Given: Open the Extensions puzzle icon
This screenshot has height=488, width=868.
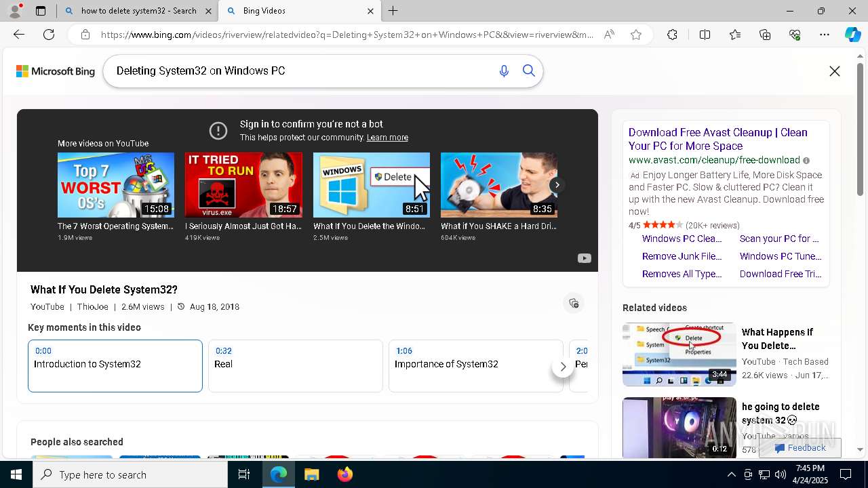Looking at the screenshot, I should (x=672, y=35).
